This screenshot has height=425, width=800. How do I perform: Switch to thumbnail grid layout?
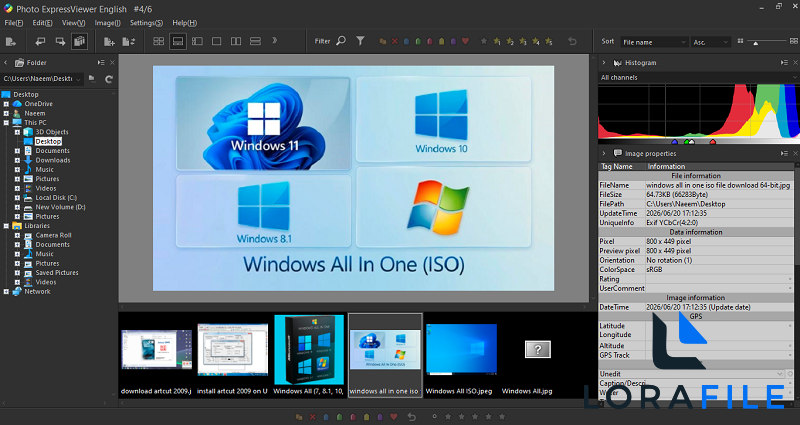click(x=159, y=41)
